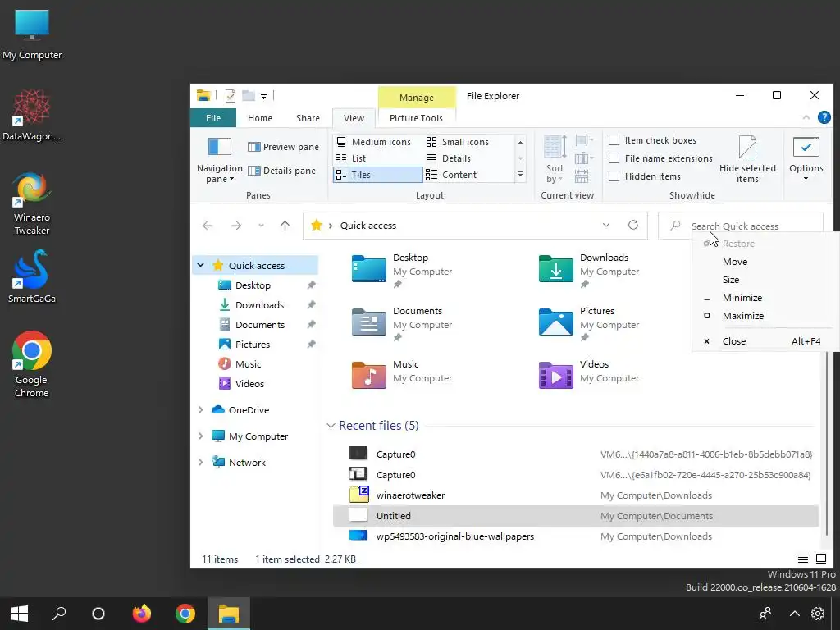The image size is (840, 630).
Task: Toggle the Details pane
Action: coord(282,171)
